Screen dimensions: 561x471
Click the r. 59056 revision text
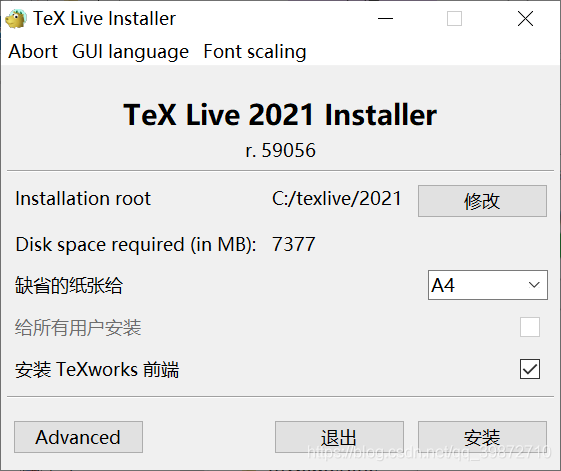pos(280,150)
